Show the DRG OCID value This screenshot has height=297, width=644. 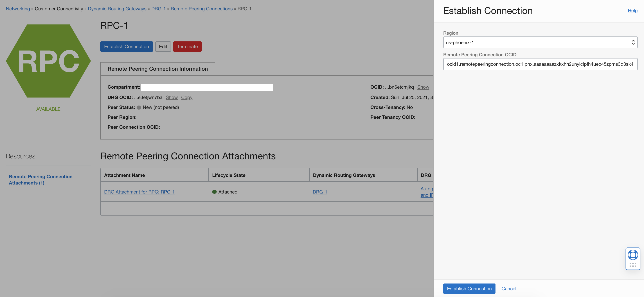pos(171,97)
